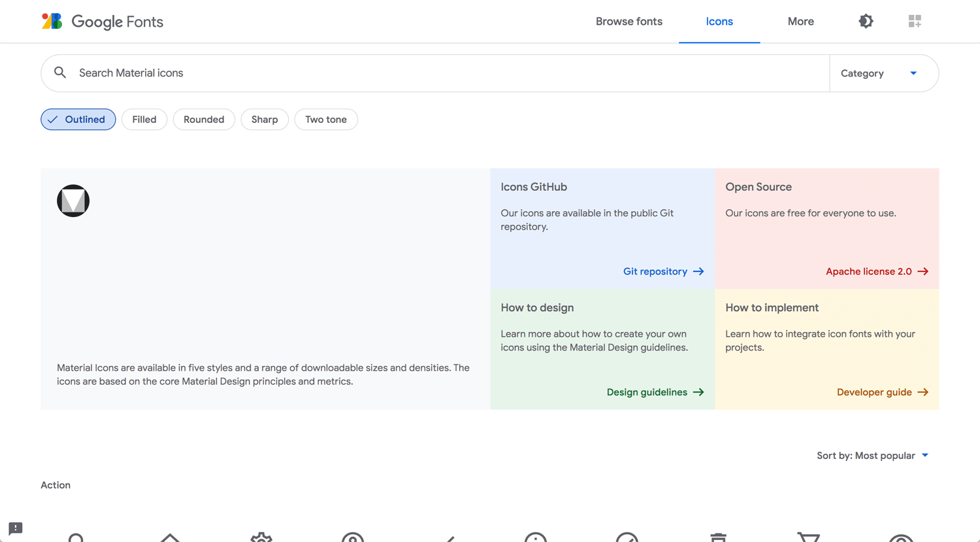
Task: Click the How to design heading
Action: pyautogui.click(x=537, y=308)
